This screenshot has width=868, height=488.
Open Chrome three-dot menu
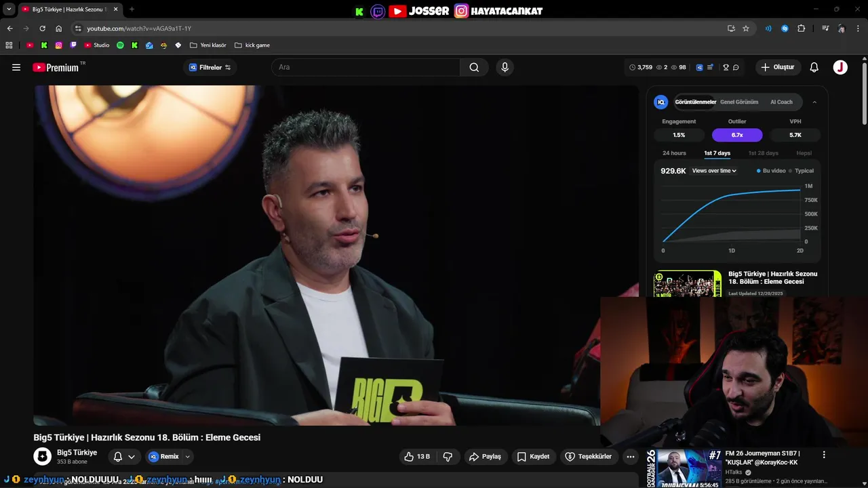[x=859, y=28]
